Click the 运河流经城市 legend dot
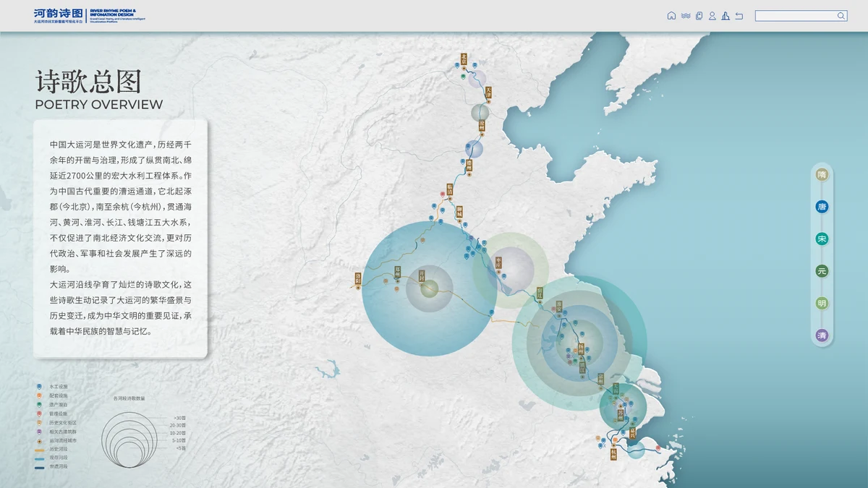 (39, 440)
